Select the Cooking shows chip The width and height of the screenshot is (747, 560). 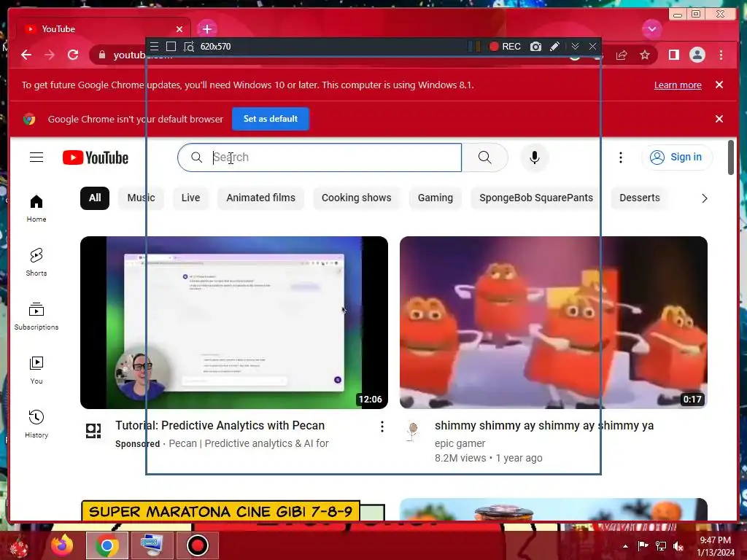click(x=356, y=198)
